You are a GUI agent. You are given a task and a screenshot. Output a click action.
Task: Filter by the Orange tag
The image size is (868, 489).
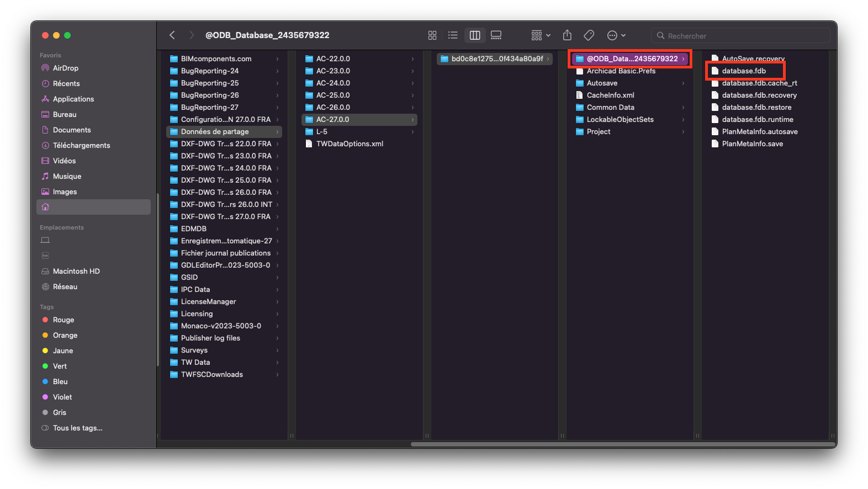coord(93,335)
